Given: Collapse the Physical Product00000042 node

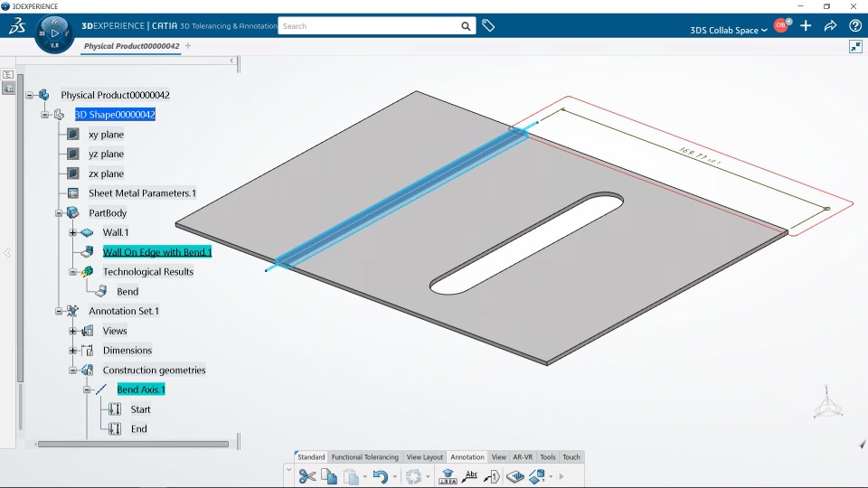Looking at the screenshot, I should coord(29,95).
